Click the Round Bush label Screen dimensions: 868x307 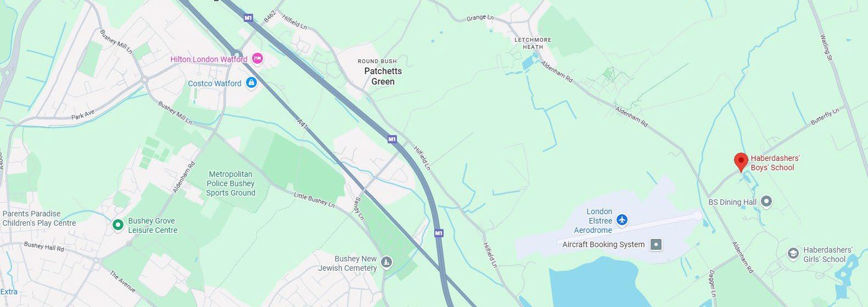tap(376, 62)
